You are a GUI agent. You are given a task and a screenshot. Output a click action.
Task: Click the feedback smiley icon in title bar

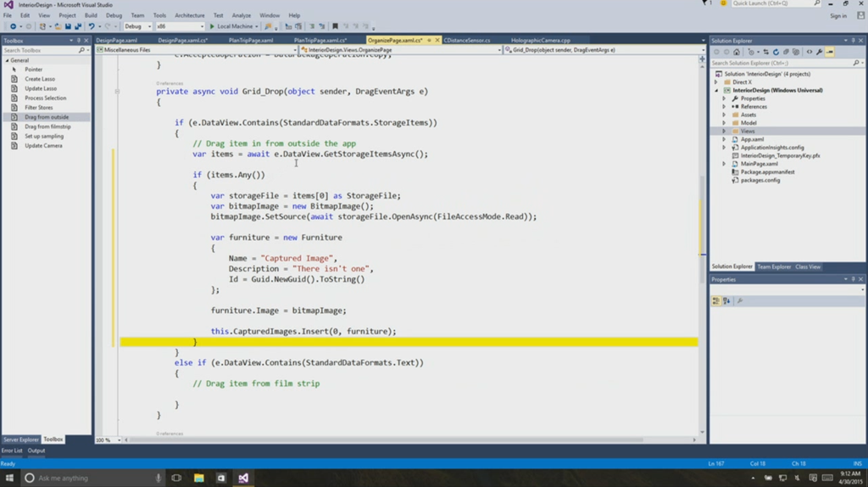723,3
